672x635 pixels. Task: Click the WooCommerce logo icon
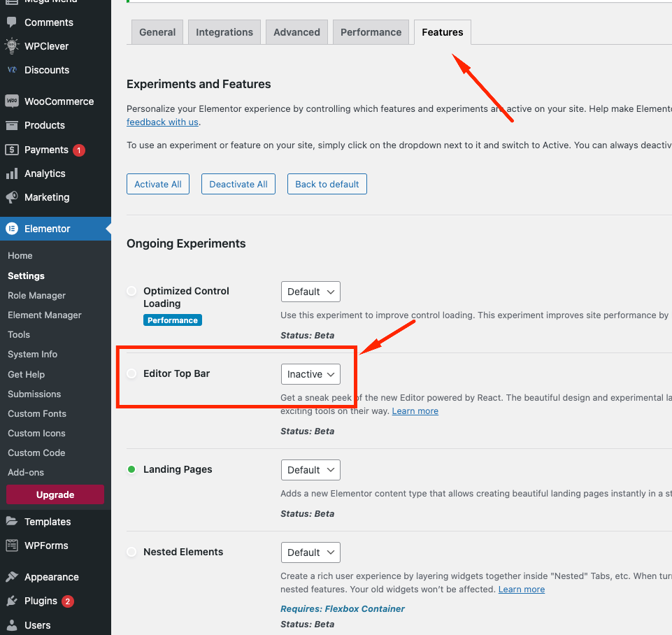click(x=12, y=101)
